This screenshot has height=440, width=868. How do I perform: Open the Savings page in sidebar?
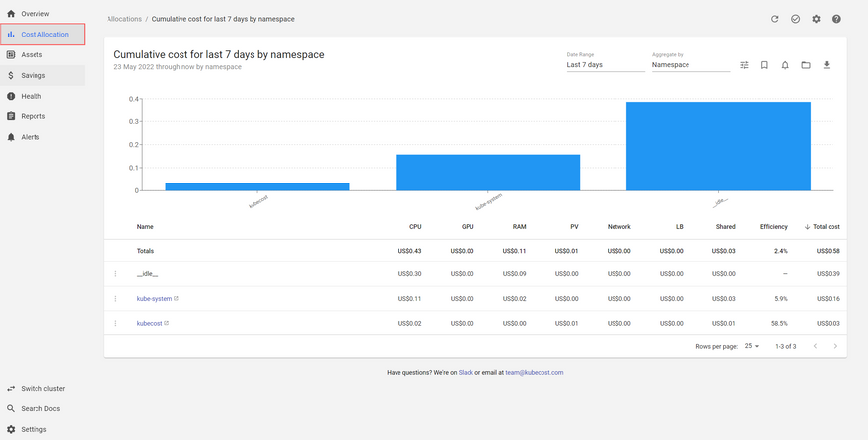(34, 75)
